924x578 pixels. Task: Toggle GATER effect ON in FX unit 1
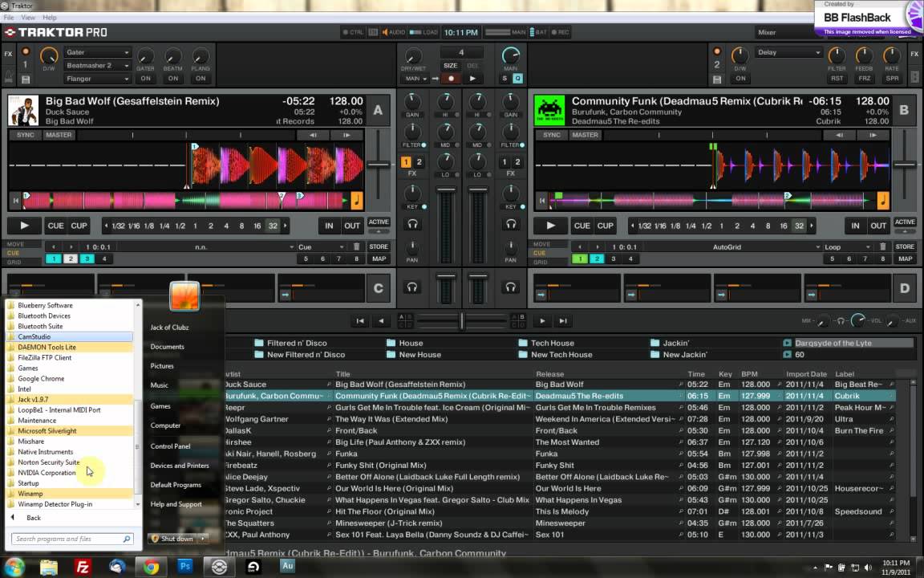coord(145,79)
